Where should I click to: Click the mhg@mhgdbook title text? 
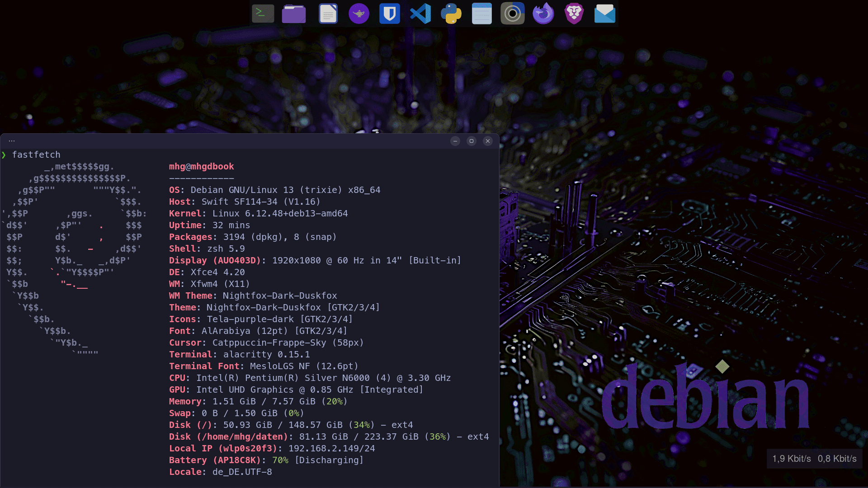202,166
